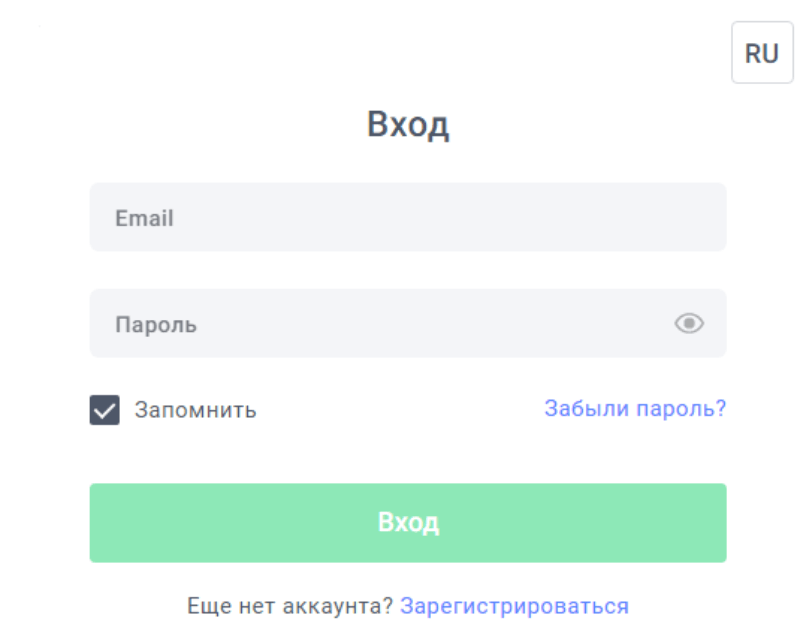Focus the Пароль input field
The image size is (800, 624).
[x=380, y=324]
